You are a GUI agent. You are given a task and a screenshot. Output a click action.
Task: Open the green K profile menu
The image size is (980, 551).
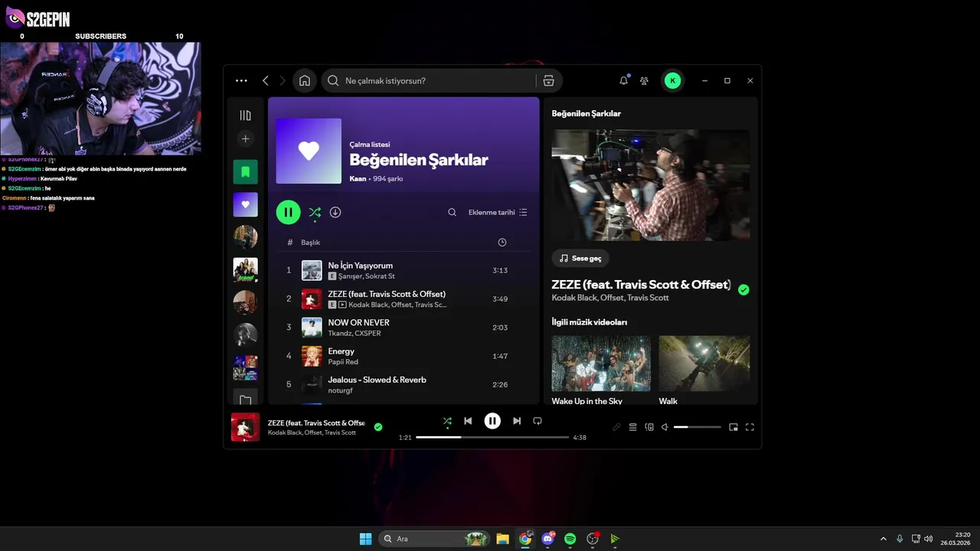pyautogui.click(x=672, y=80)
